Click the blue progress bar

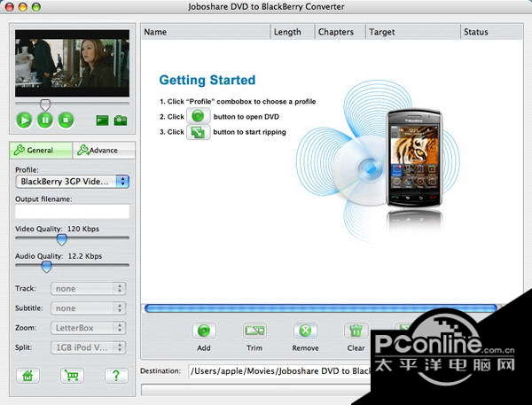[x=321, y=308]
